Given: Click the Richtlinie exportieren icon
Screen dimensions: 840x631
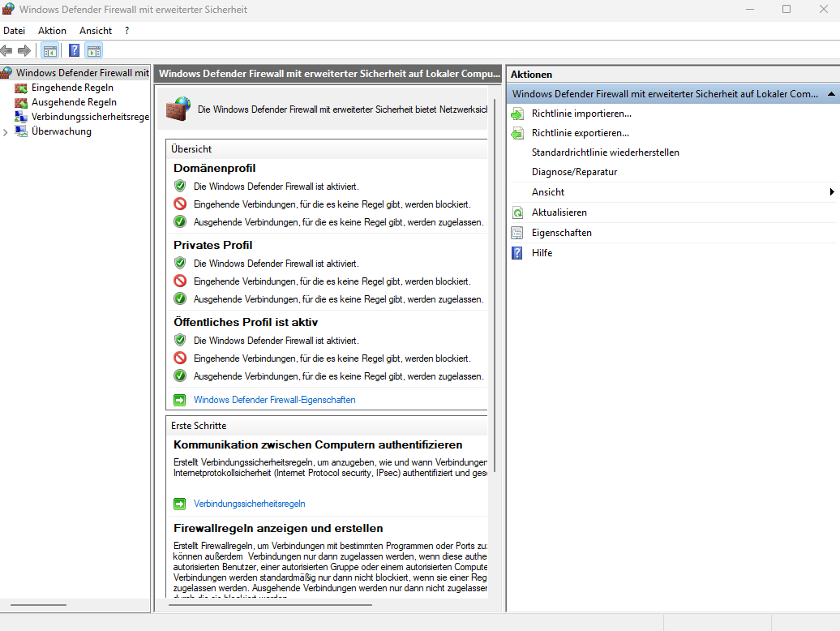Looking at the screenshot, I should [x=517, y=133].
